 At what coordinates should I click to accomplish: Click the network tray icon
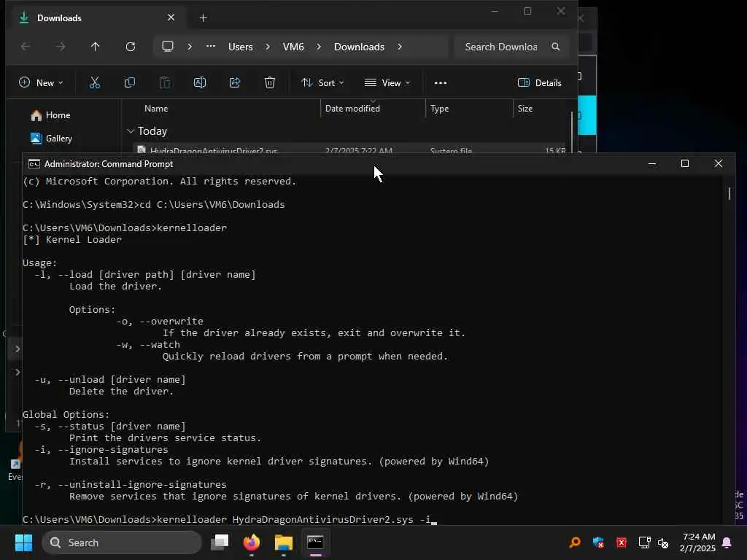click(645, 542)
